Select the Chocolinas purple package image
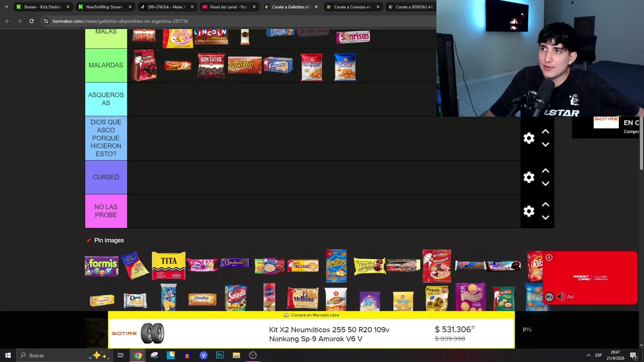644x362 pixels. pos(235,263)
